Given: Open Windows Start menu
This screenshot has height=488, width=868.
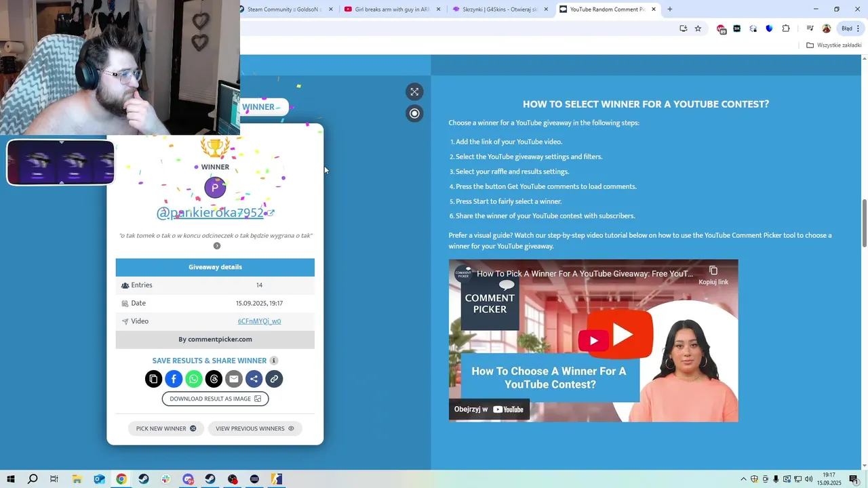Looking at the screenshot, I should click(x=10, y=479).
